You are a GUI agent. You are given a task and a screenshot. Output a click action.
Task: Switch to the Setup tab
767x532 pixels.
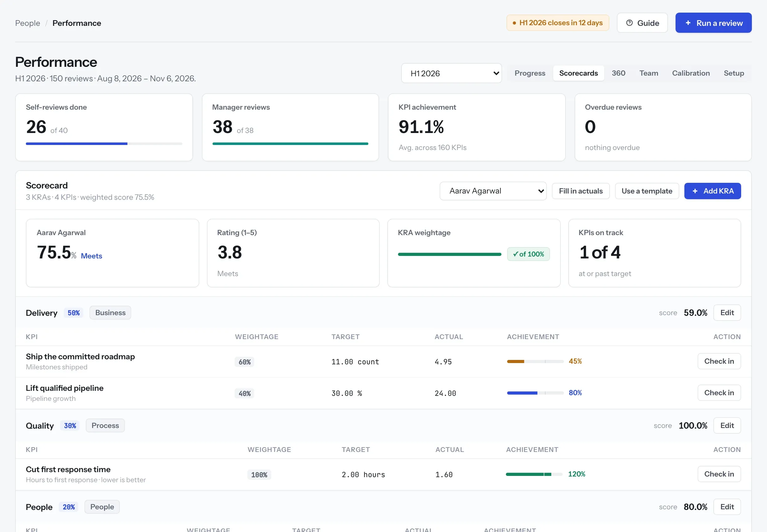point(734,73)
